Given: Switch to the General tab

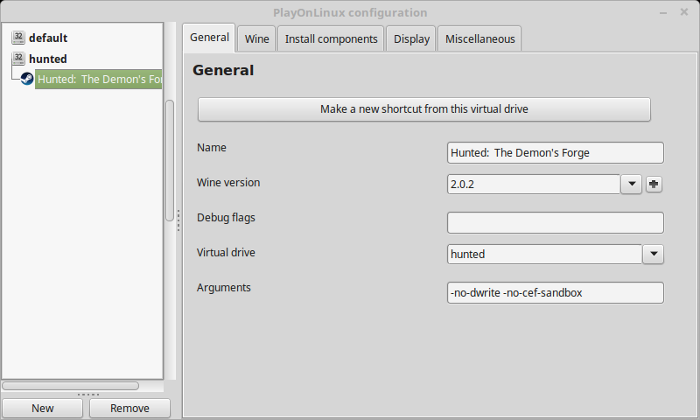Looking at the screenshot, I should click(209, 37).
